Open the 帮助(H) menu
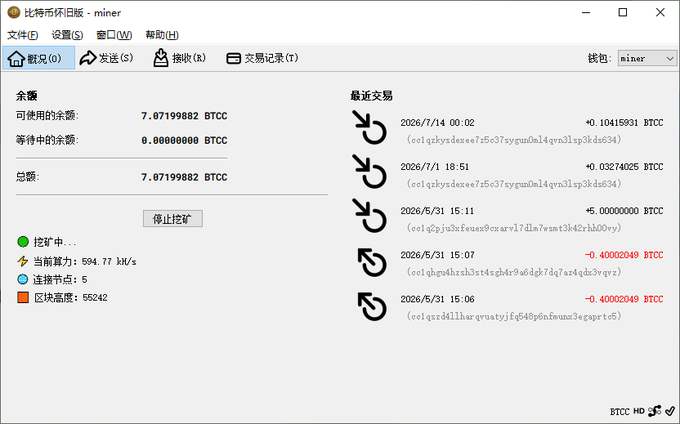 [162, 35]
